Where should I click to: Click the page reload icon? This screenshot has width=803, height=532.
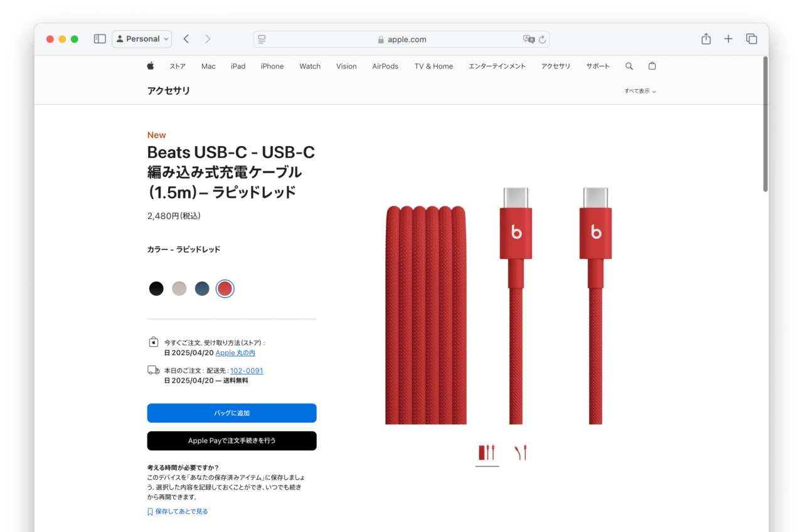(542, 40)
